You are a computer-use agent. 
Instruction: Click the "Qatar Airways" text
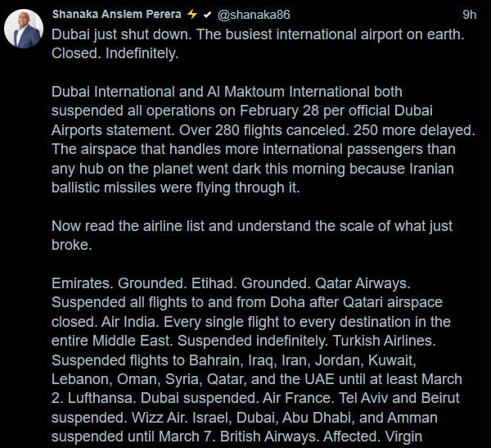click(354, 283)
